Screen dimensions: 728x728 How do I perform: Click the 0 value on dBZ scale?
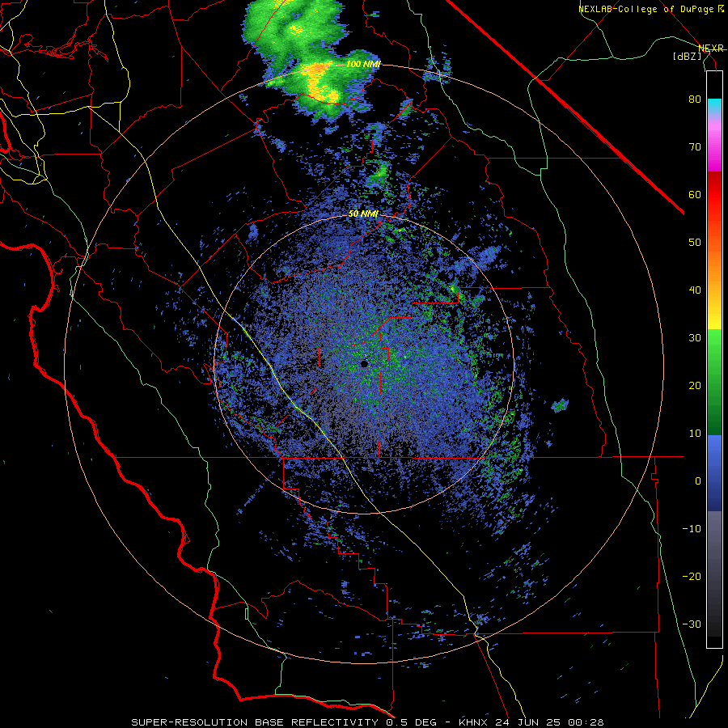698,481
